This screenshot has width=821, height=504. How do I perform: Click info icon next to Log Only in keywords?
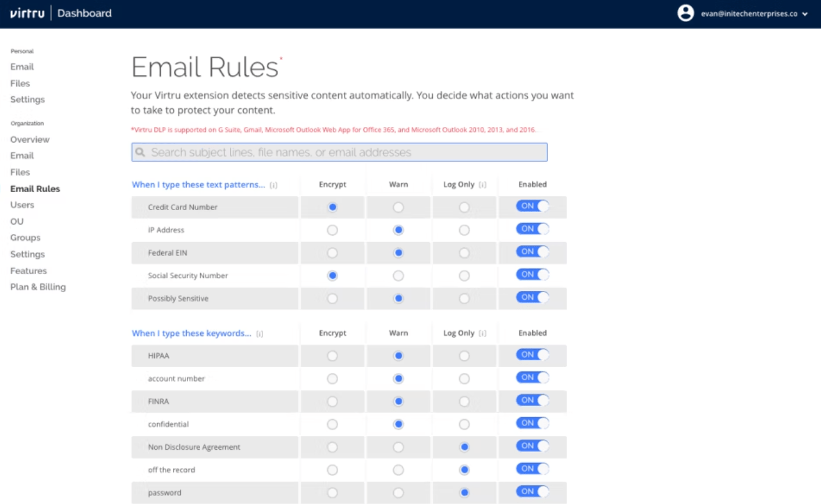(482, 333)
